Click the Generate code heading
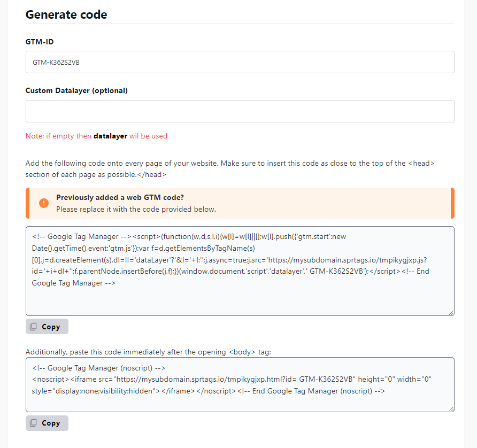477x448 pixels. point(66,14)
